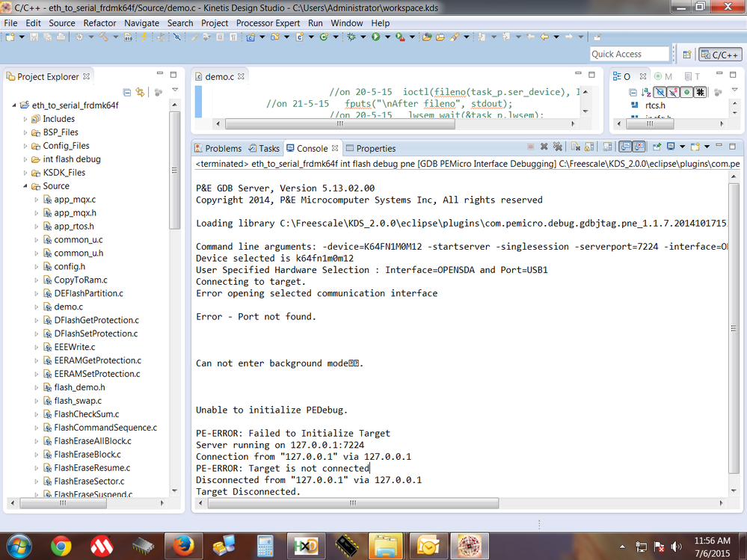Toggle Hide Fields in Outline view
The image size is (747, 560).
660,92
